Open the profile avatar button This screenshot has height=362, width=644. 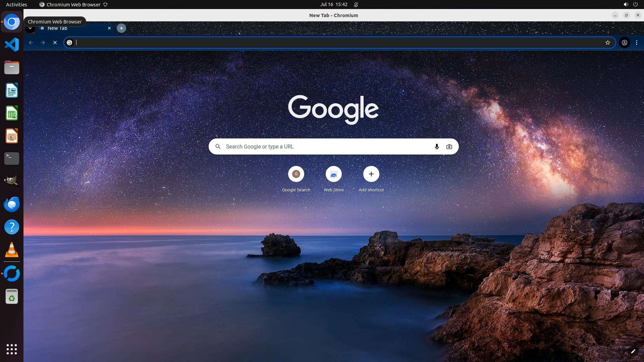(624, 43)
